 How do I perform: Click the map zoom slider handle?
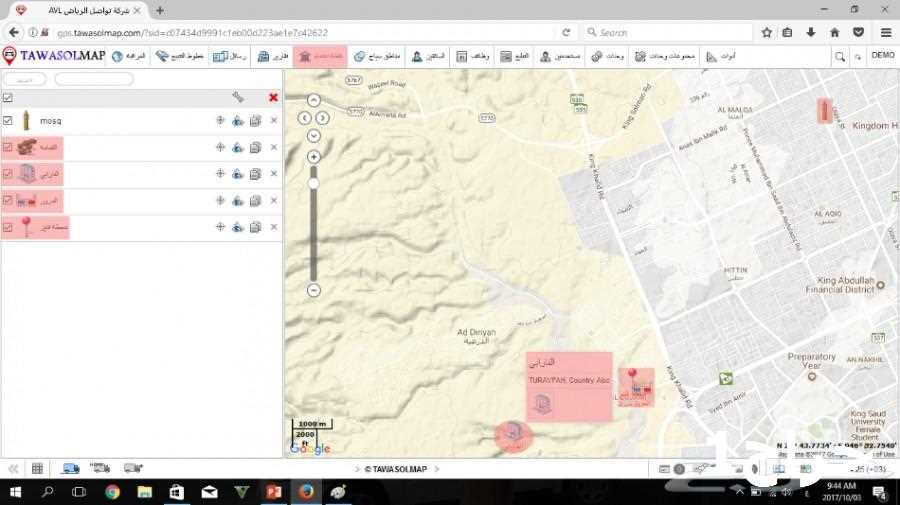tap(313, 183)
